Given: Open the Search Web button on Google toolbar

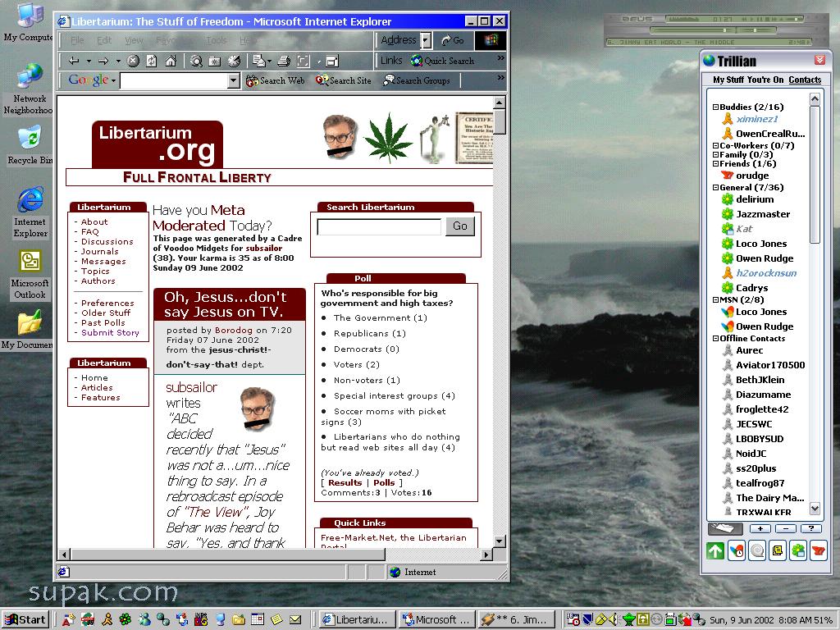Looking at the screenshot, I should 276,80.
